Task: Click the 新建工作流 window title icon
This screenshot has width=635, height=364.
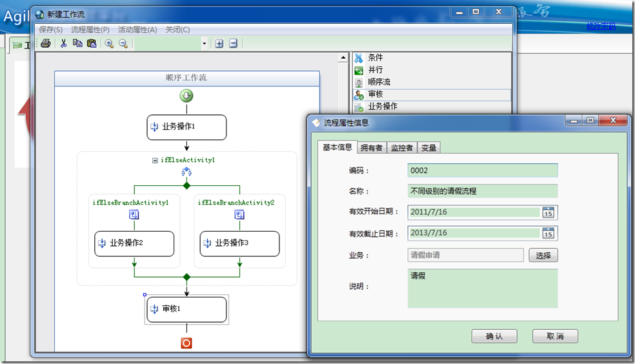Action: pos(39,15)
